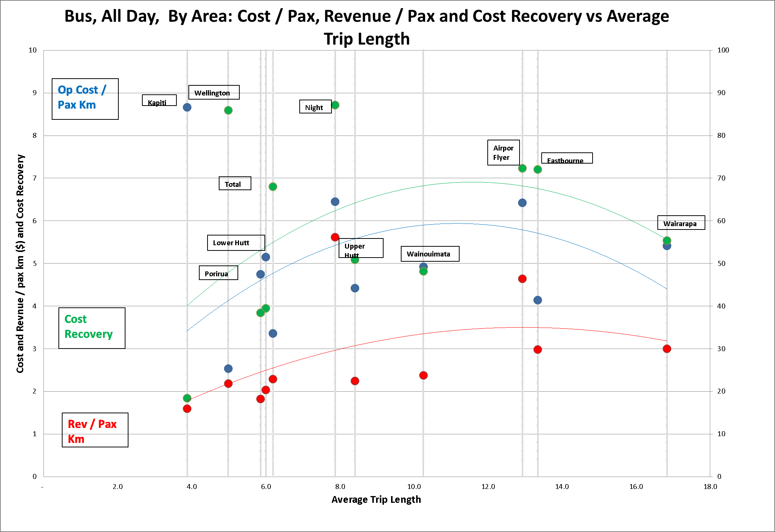775x532 pixels.
Task: Click the red Wairarapa revenue data point
Action: tap(666, 349)
